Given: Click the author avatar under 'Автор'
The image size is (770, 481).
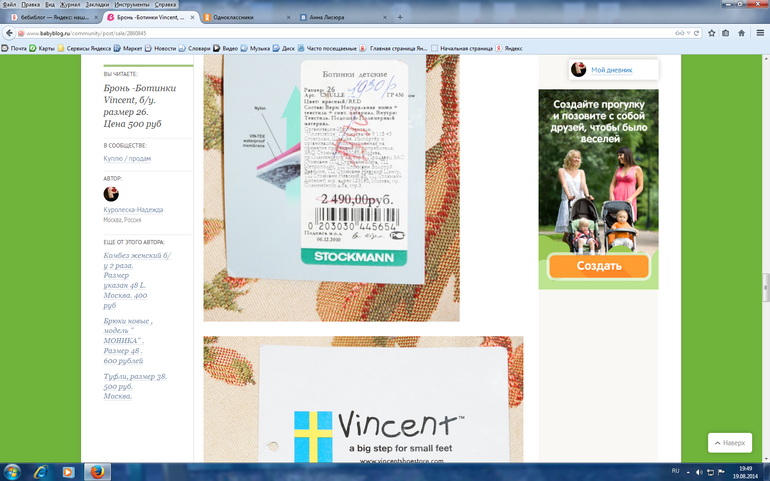Looking at the screenshot, I should point(112,194).
